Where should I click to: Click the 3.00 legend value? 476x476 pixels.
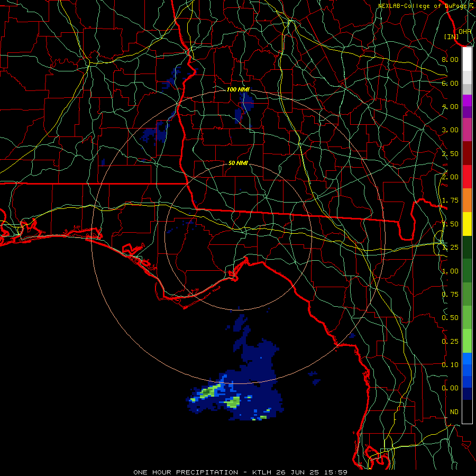(x=450, y=130)
